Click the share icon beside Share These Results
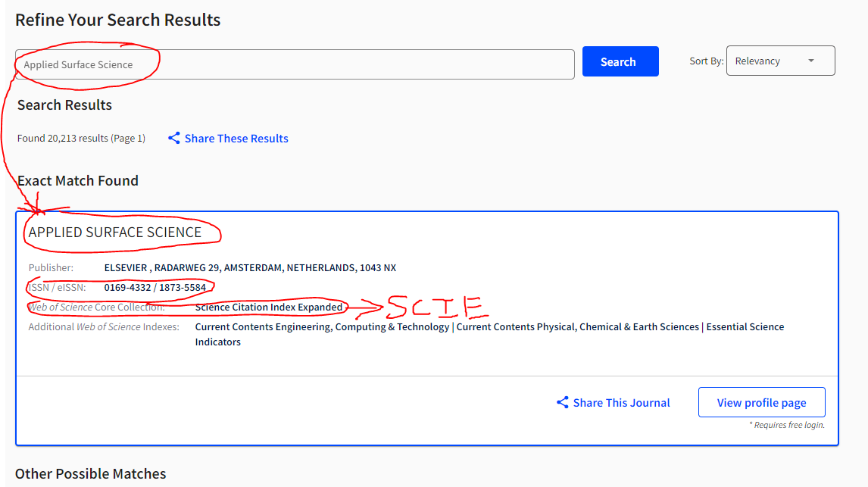 (174, 138)
